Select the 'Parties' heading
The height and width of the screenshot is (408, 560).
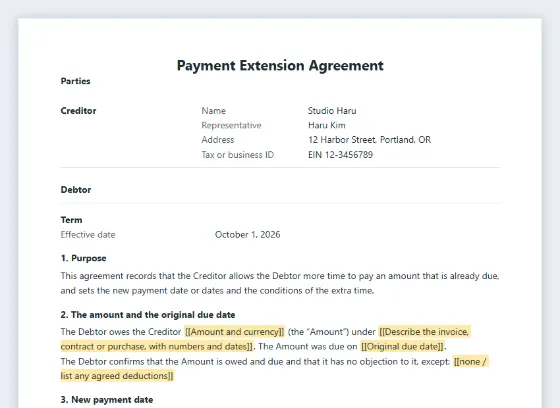coord(75,81)
